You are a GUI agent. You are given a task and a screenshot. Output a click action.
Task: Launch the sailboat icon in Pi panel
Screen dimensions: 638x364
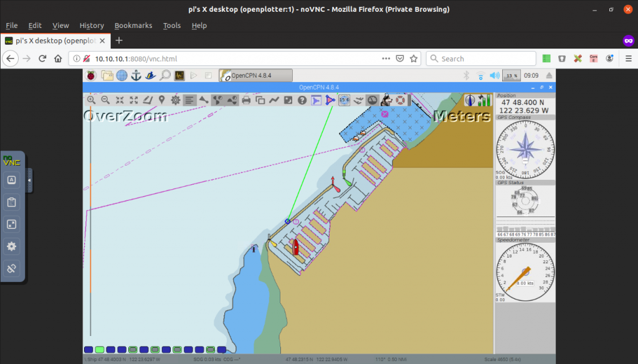coord(151,75)
